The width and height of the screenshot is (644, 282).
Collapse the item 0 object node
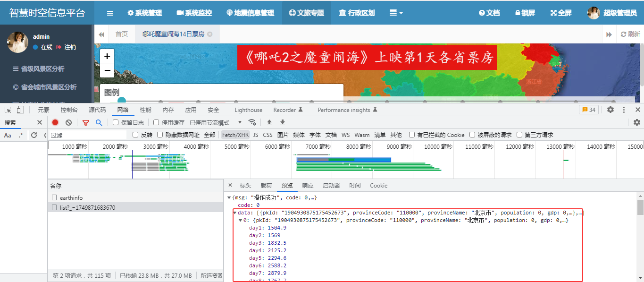click(241, 221)
